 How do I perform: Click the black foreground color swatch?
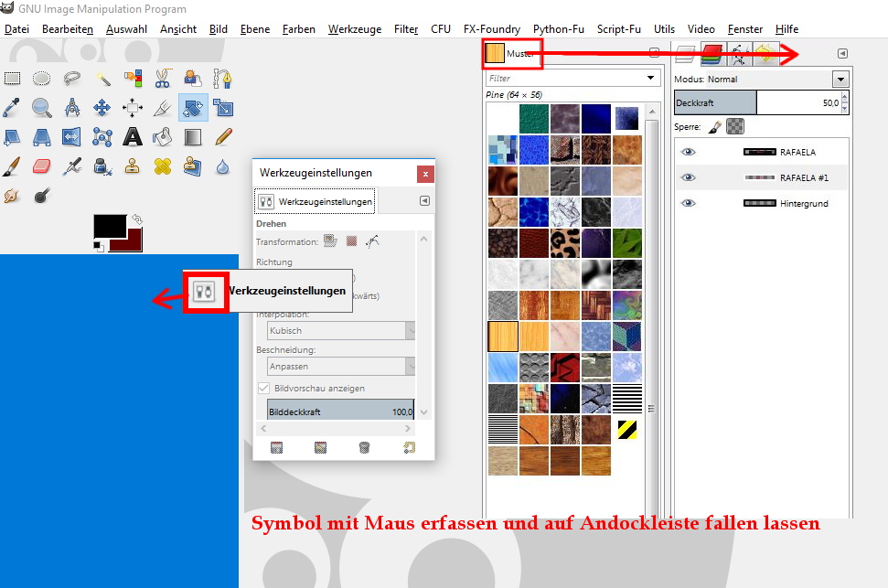[110, 226]
